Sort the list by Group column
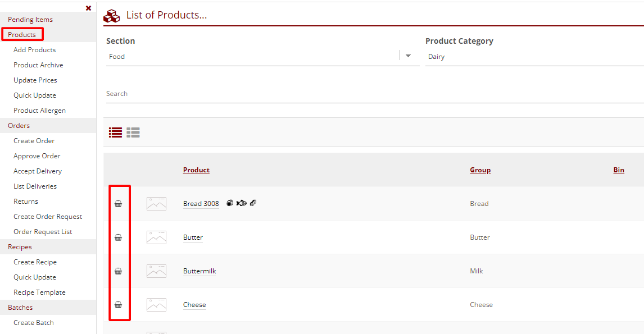This screenshot has height=334, width=644. (x=480, y=170)
